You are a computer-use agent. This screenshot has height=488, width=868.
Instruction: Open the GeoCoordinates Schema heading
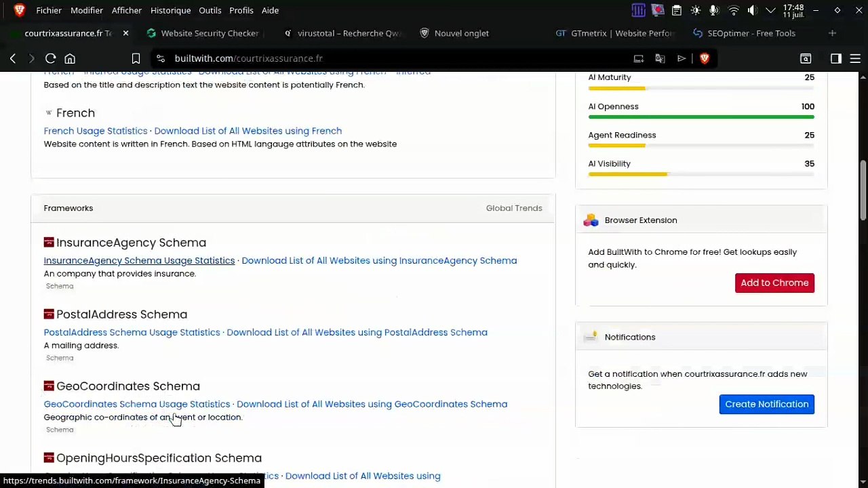coord(128,386)
